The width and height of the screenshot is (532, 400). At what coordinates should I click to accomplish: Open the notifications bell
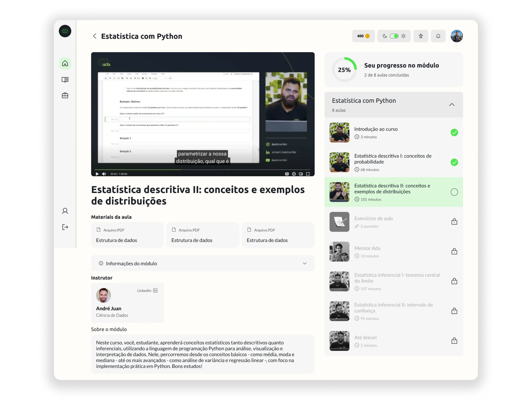coord(438,36)
